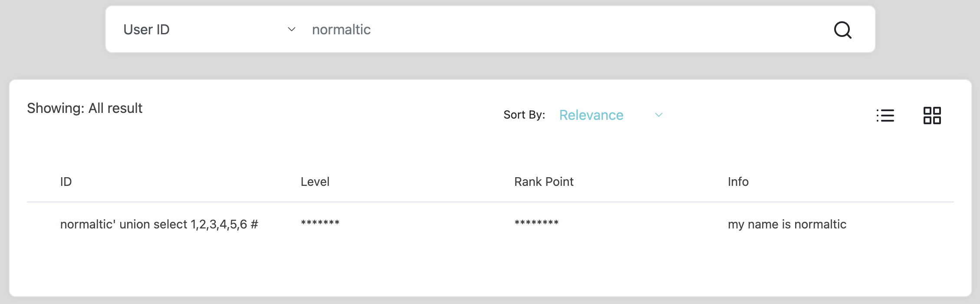Open the Relevance sort chevron
This screenshot has height=304, width=980.
click(x=658, y=115)
